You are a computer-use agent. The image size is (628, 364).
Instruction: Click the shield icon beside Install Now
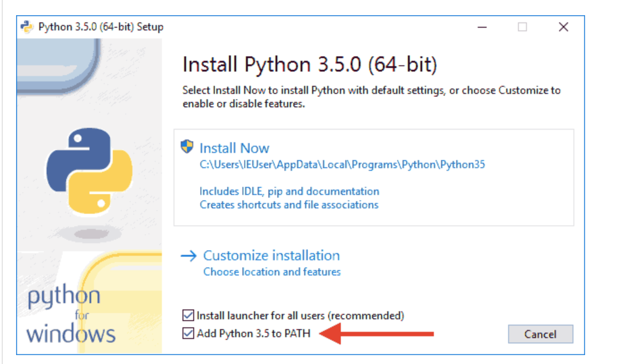tap(187, 147)
